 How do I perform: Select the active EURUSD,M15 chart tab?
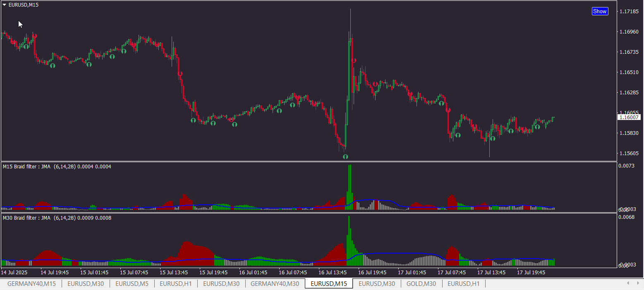coord(329,283)
